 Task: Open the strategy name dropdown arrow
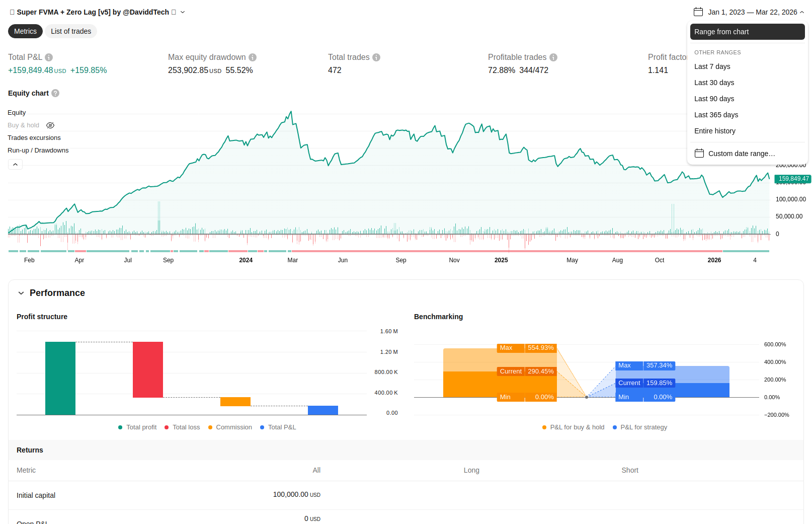pyautogui.click(x=183, y=12)
